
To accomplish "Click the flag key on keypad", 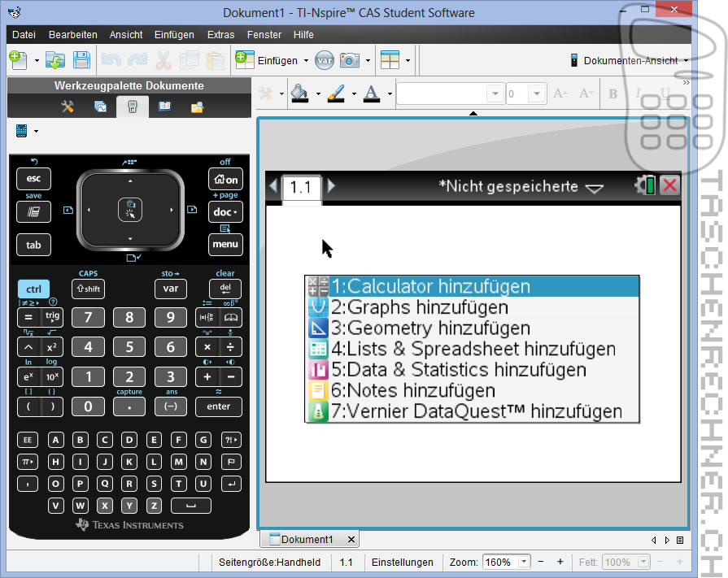I will pyautogui.click(x=231, y=462).
